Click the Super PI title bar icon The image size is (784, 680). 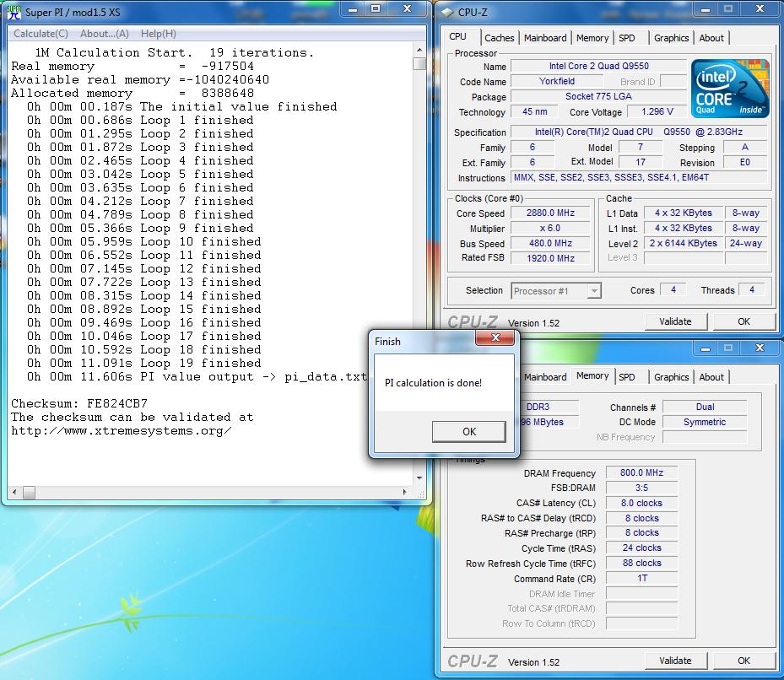point(14,12)
